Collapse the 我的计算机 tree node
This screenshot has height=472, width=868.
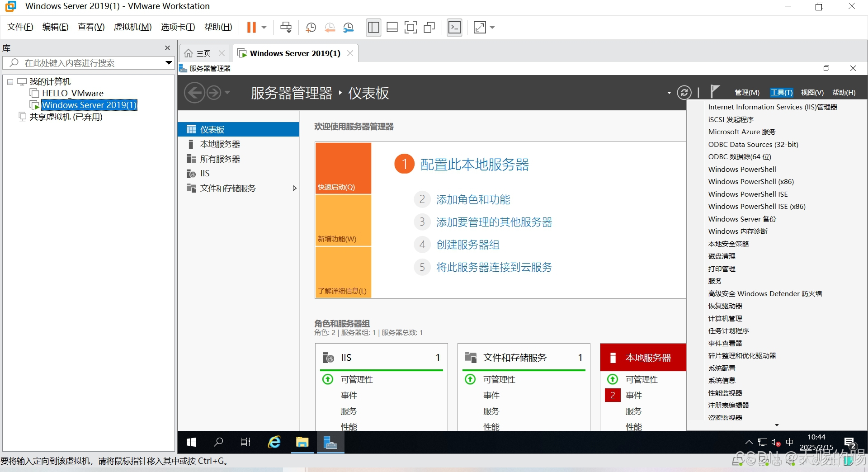(10, 82)
